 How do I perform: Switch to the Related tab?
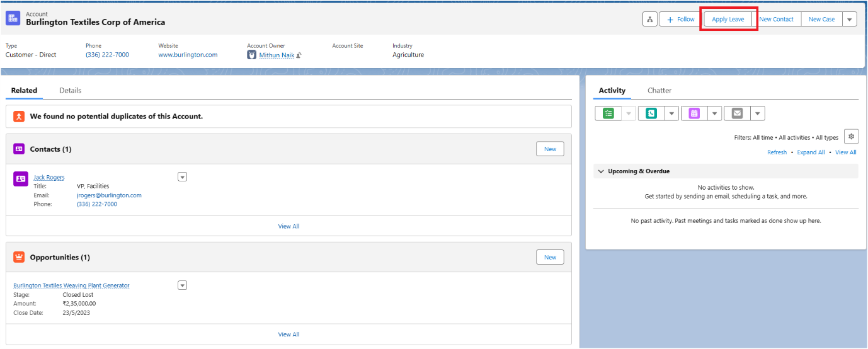pyautogui.click(x=24, y=91)
